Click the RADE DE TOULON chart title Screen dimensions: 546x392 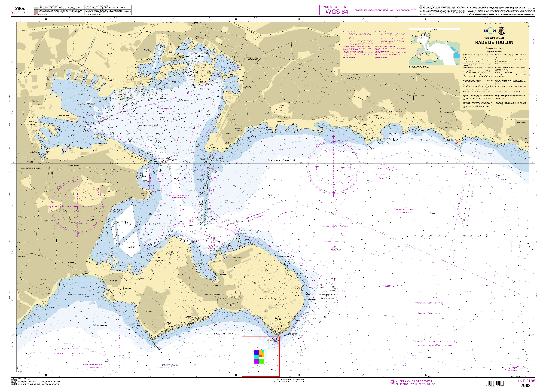(494, 43)
